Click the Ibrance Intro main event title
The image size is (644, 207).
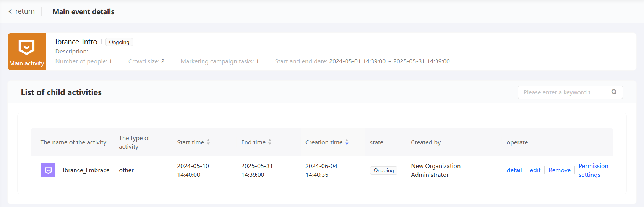[76, 42]
